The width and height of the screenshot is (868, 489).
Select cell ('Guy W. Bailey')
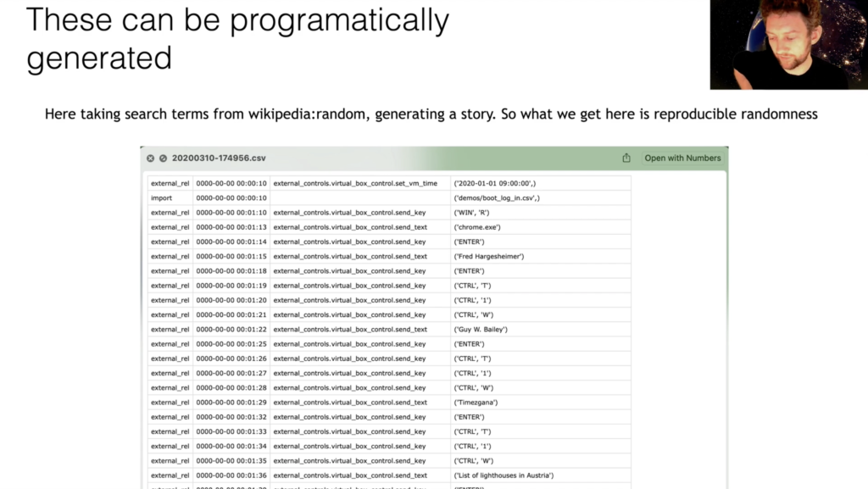(481, 330)
